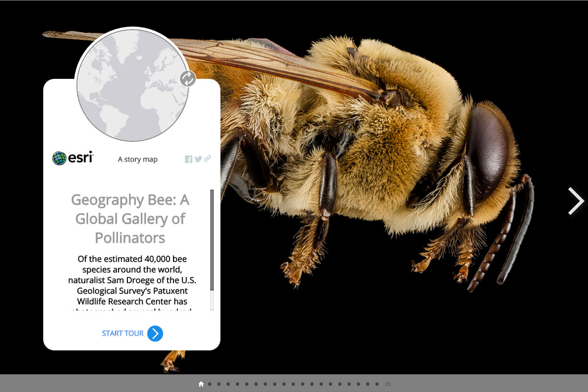
Task: Select the fifth navigation dot after home
Action: [247, 384]
